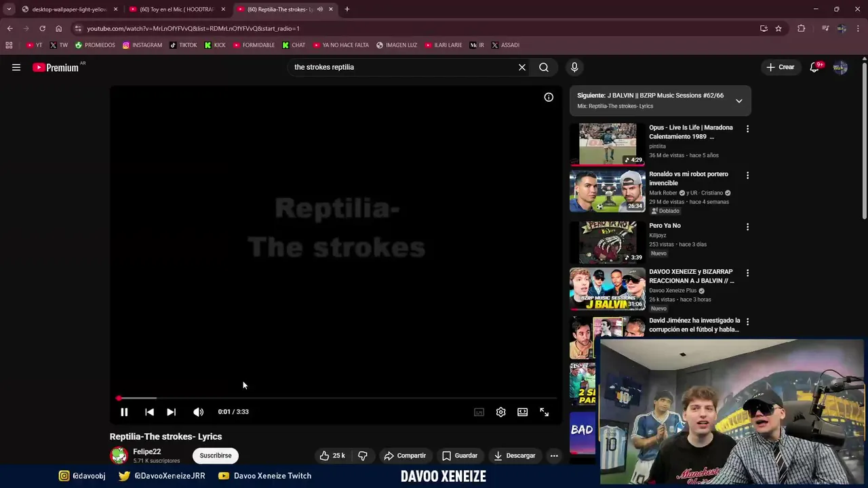Reload the page
Screen dimensions: 868x488
point(42,28)
